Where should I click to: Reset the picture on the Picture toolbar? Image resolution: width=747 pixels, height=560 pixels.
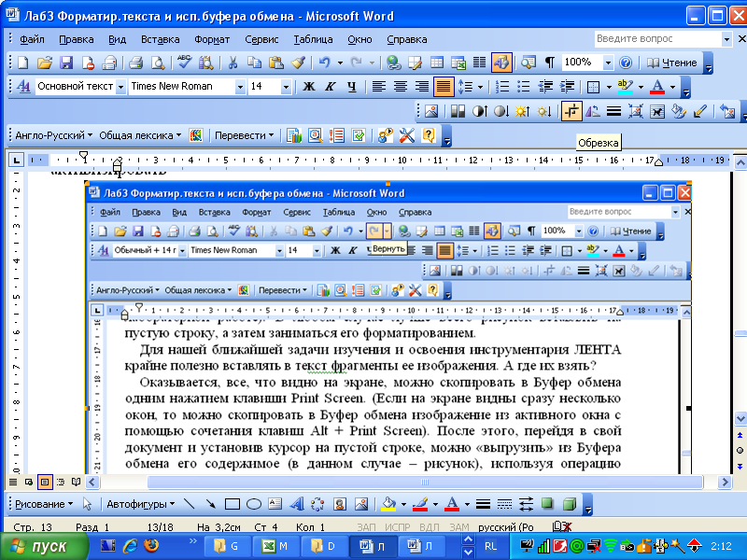point(727,112)
